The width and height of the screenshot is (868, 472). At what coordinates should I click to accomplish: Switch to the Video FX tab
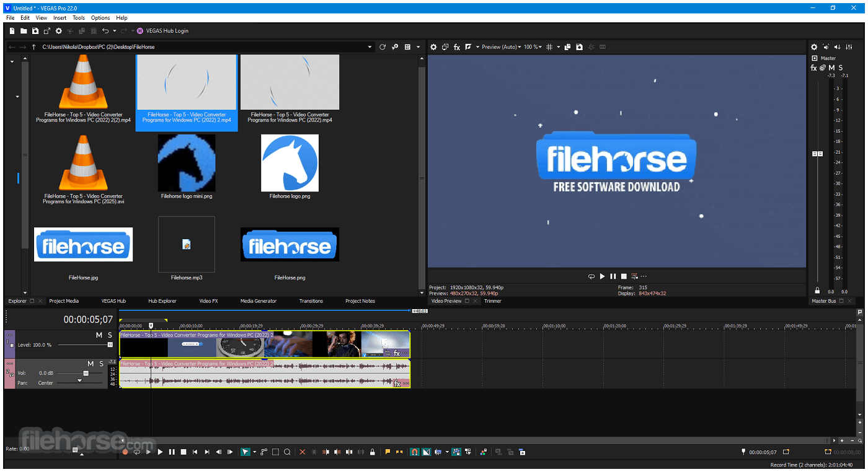coord(208,301)
